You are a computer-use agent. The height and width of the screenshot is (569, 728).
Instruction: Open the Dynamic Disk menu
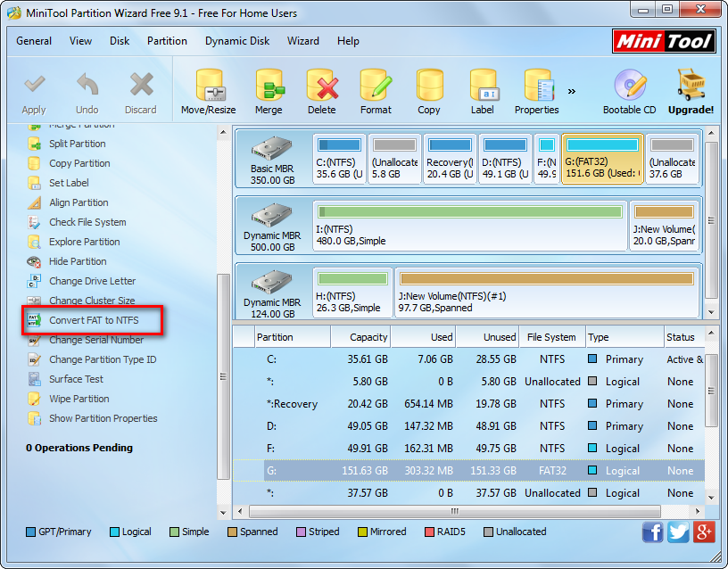237,41
